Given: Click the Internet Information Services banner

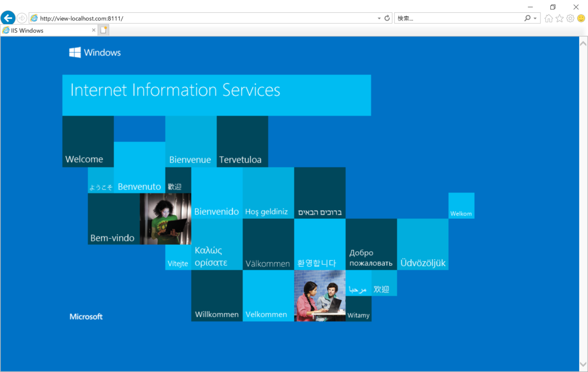Looking at the screenshot, I should point(217,95).
